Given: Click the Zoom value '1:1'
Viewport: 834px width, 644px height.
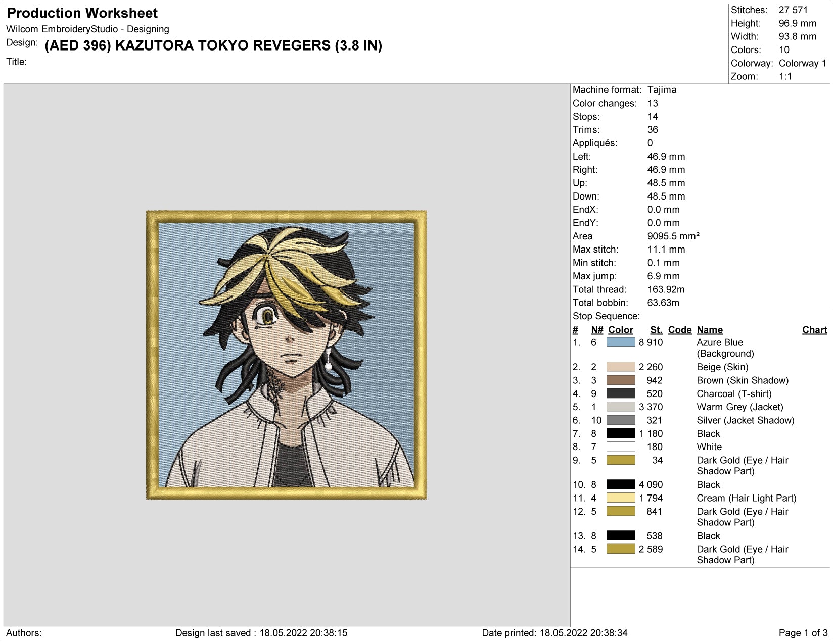Looking at the screenshot, I should tap(785, 77).
